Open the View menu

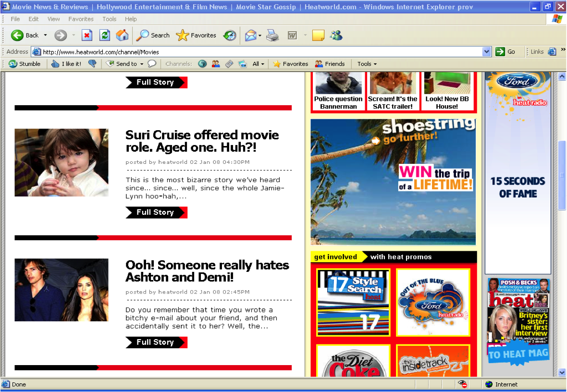click(53, 19)
